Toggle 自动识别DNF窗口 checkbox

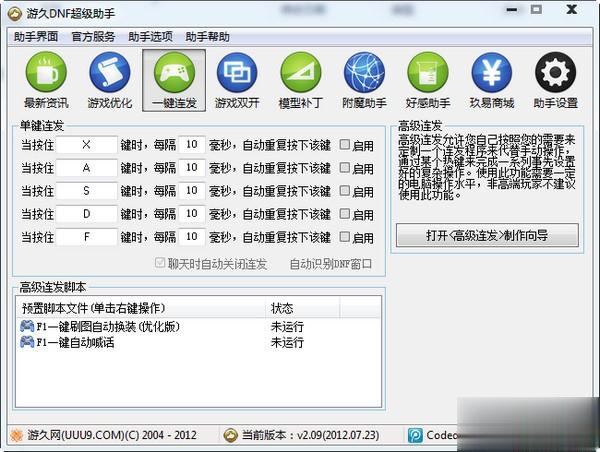pyautogui.click(x=331, y=264)
